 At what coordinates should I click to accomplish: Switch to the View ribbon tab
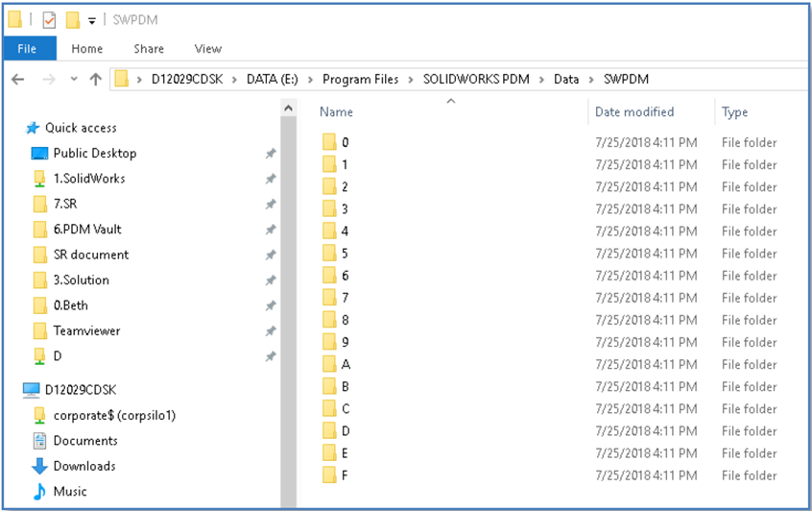(x=207, y=48)
